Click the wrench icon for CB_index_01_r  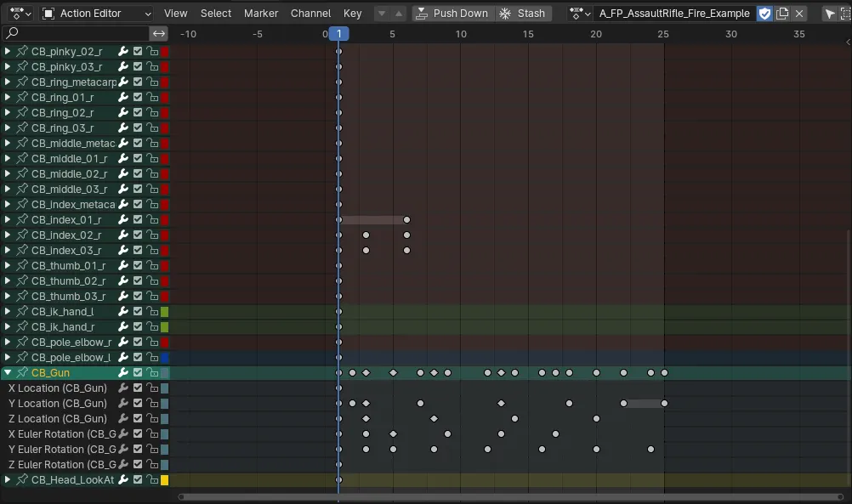tap(123, 220)
